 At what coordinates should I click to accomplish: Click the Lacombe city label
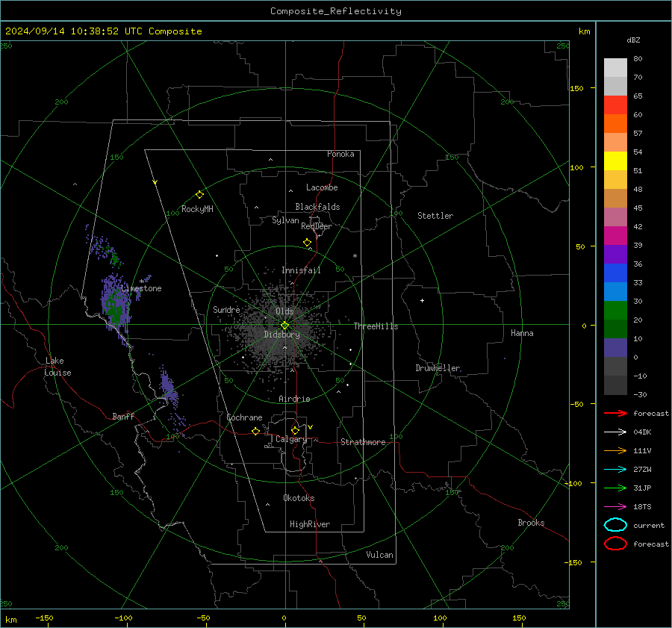tap(322, 187)
